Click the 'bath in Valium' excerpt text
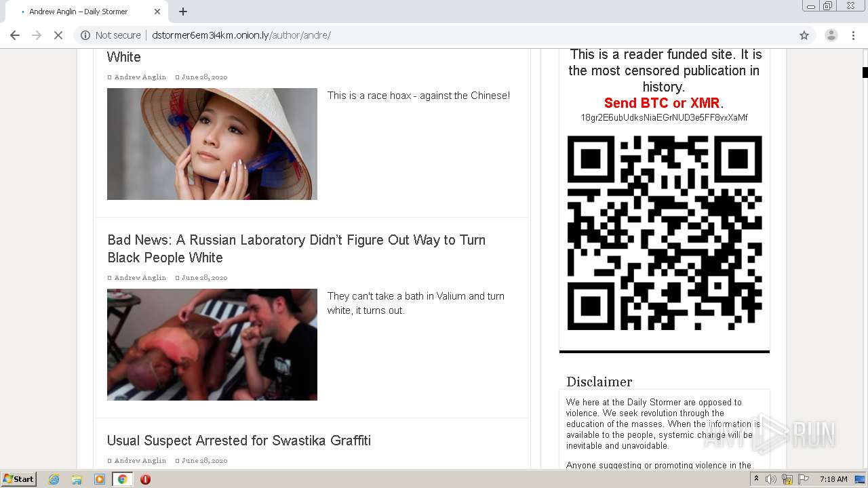The image size is (868, 488). click(x=416, y=303)
